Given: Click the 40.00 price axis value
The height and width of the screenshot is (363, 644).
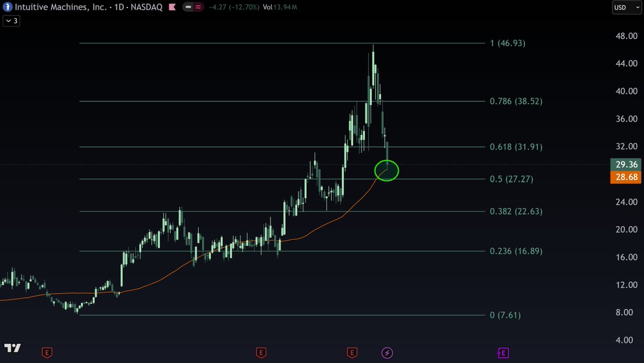Looking at the screenshot, I should point(626,91).
